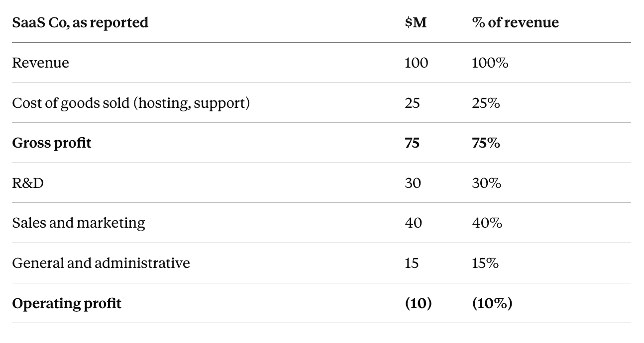Click the Sales and marketing percentage 40%
644x343 pixels.
[x=487, y=223]
